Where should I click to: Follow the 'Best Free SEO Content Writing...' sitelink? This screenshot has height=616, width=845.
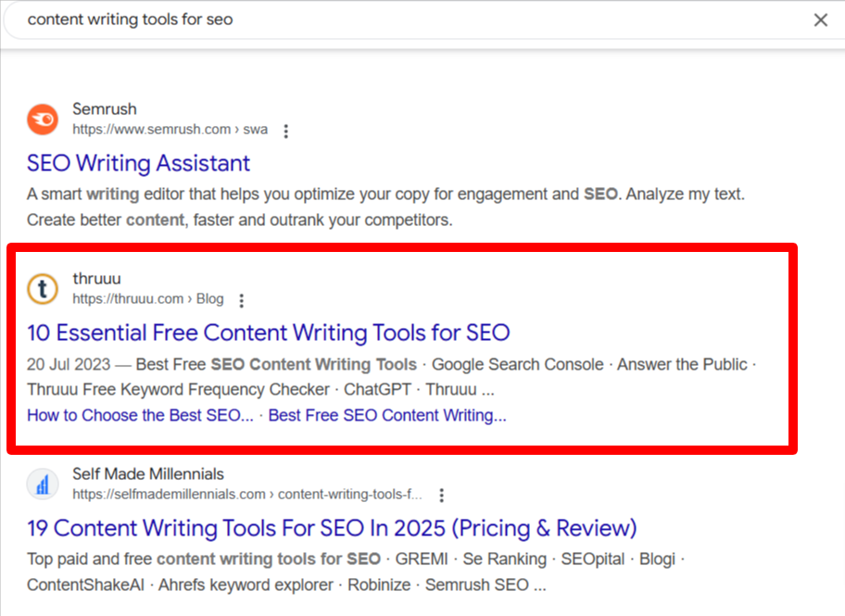(387, 416)
